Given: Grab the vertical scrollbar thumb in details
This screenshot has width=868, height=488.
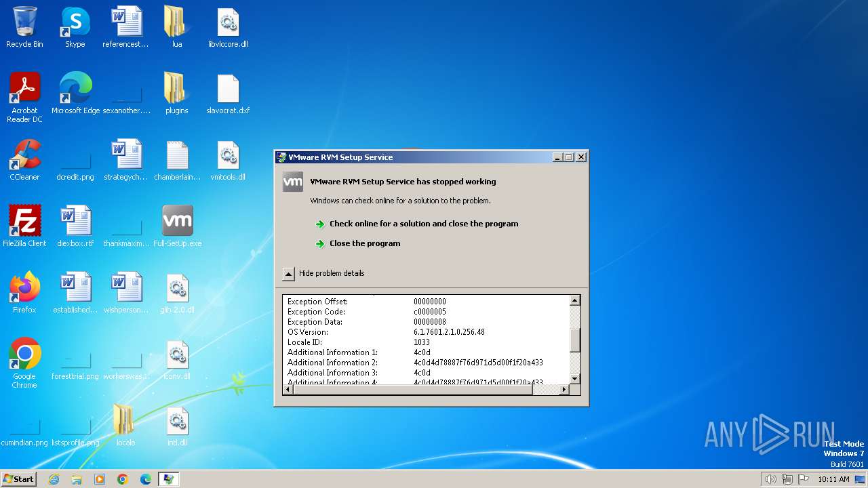Looking at the screenshot, I should tap(574, 340).
